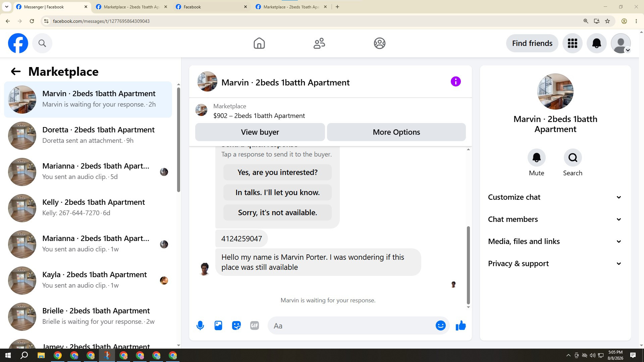
Task: Click the conversation list scrollbar
Action: [x=178, y=139]
